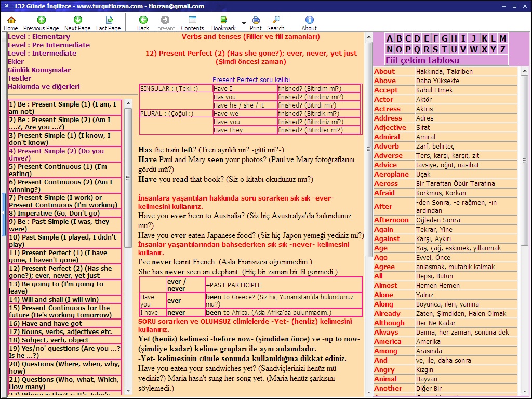Screen dimensions: 532x399
Task: Open the Testler section
Action: (x=19, y=78)
